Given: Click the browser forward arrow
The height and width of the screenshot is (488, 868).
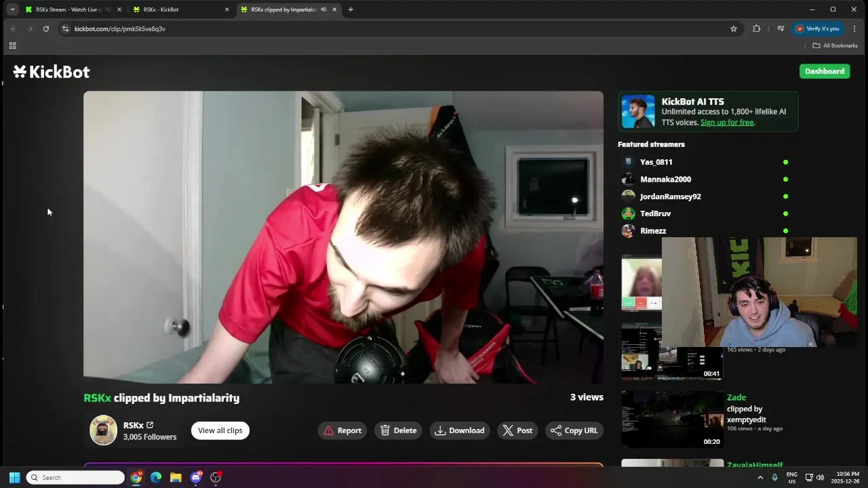Looking at the screenshot, I should (x=30, y=28).
